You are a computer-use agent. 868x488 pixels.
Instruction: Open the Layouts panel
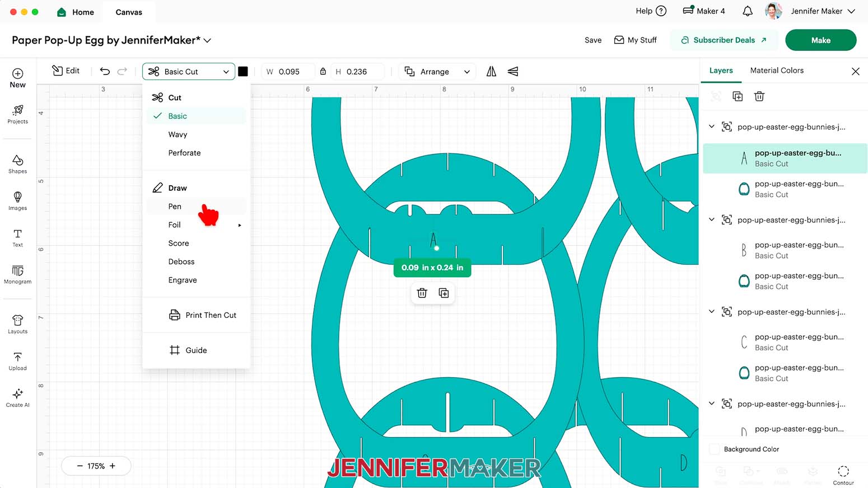[x=17, y=324]
